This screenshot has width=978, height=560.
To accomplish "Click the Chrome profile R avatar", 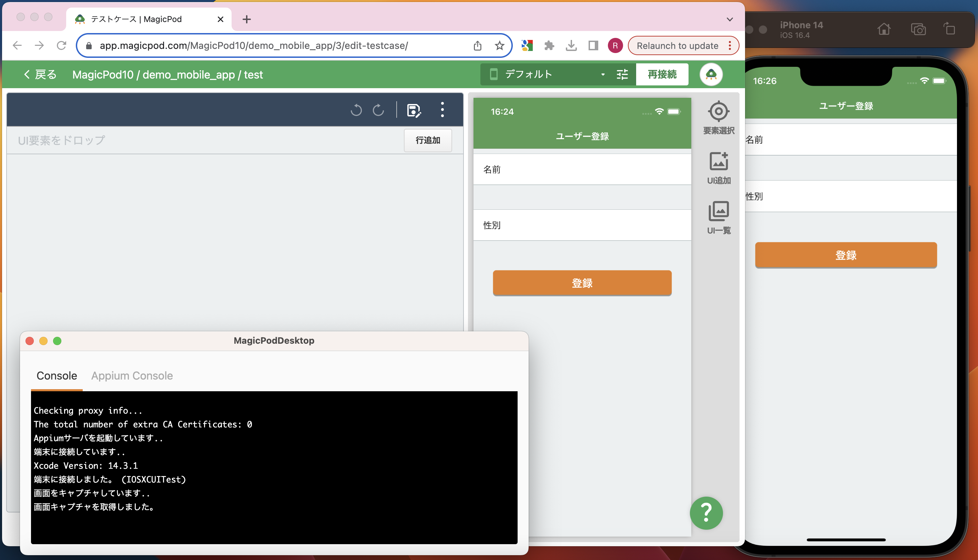I will tap(615, 46).
